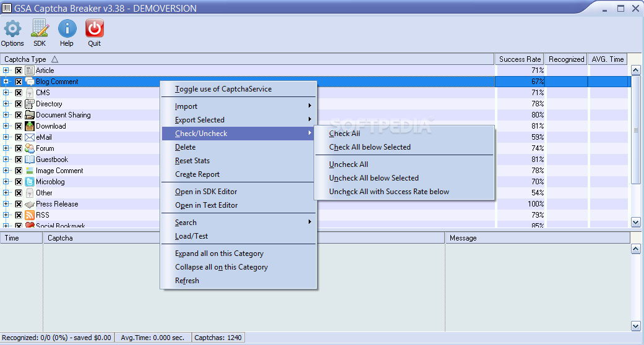Image resolution: width=644 pixels, height=345 pixels.
Task: Launch the SDK editor icon
Action: (x=40, y=28)
